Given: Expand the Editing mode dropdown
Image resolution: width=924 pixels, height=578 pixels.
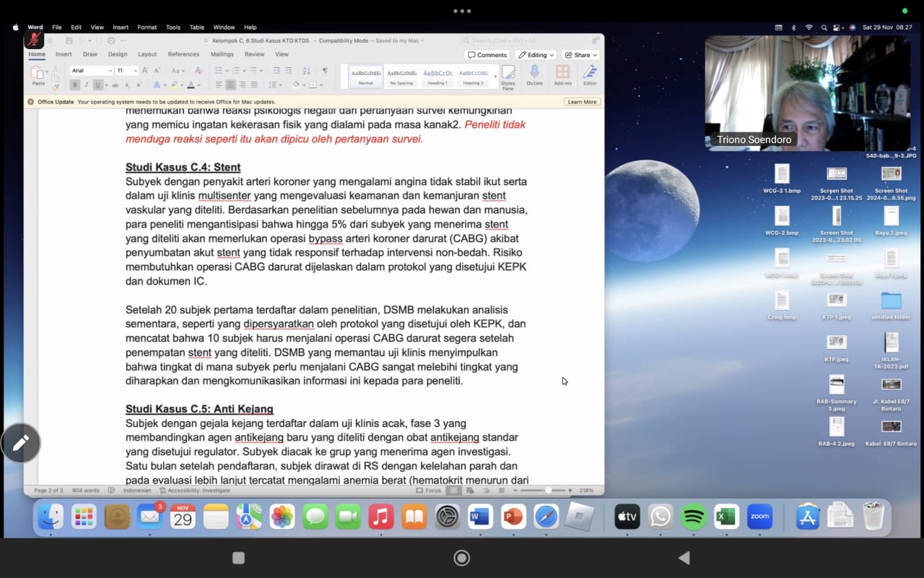Looking at the screenshot, I should click(x=536, y=55).
